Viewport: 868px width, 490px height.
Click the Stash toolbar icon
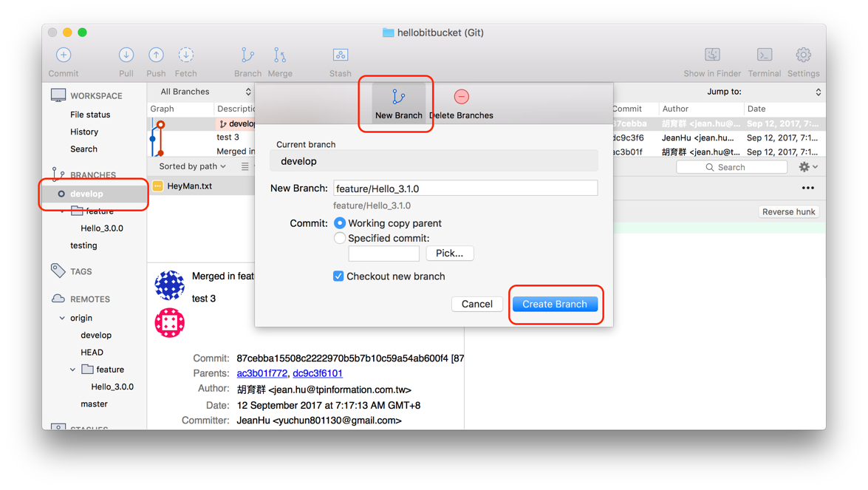(340, 55)
